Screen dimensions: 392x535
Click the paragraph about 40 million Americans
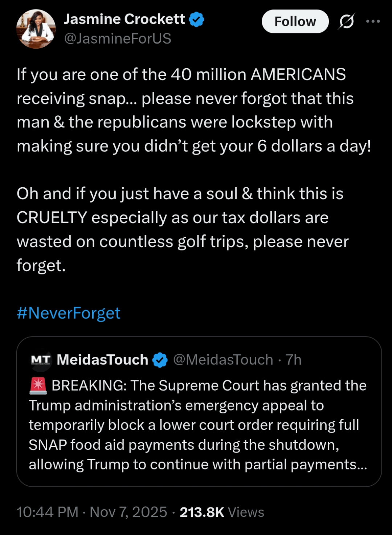click(x=194, y=110)
